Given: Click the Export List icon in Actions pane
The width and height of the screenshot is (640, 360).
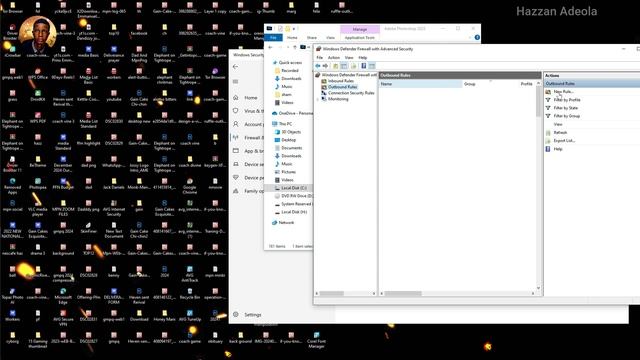Looking at the screenshot, I should point(548,141).
